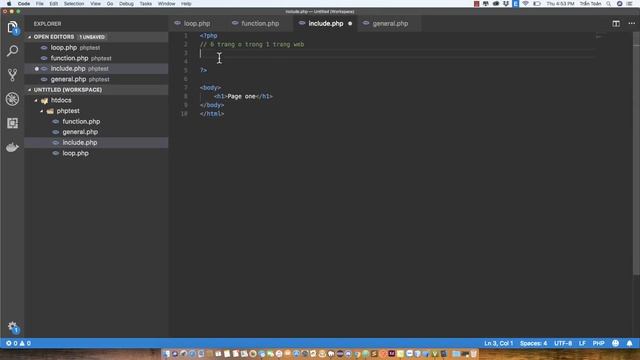The height and width of the screenshot is (360, 640).
Task: Click the closing '?>' PHP tag line
Action: click(203, 71)
